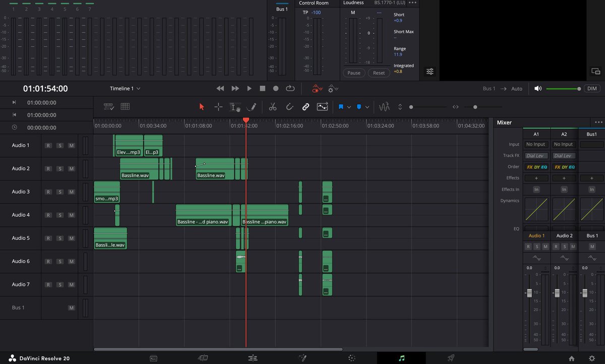Viewport: 605px width, 364px height.
Task: Expand the flag color dropdown arrow
Action: (349, 107)
